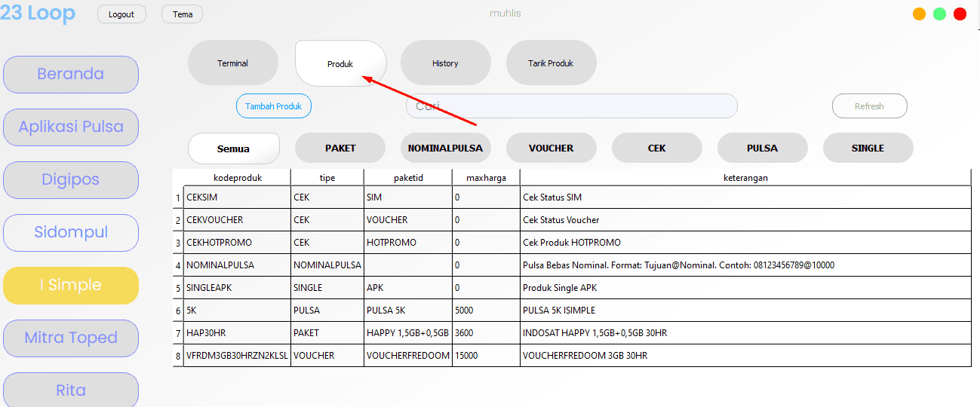Sort by the kodeproduk column header
The image size is (980, 407).
(x=237, y=177)
